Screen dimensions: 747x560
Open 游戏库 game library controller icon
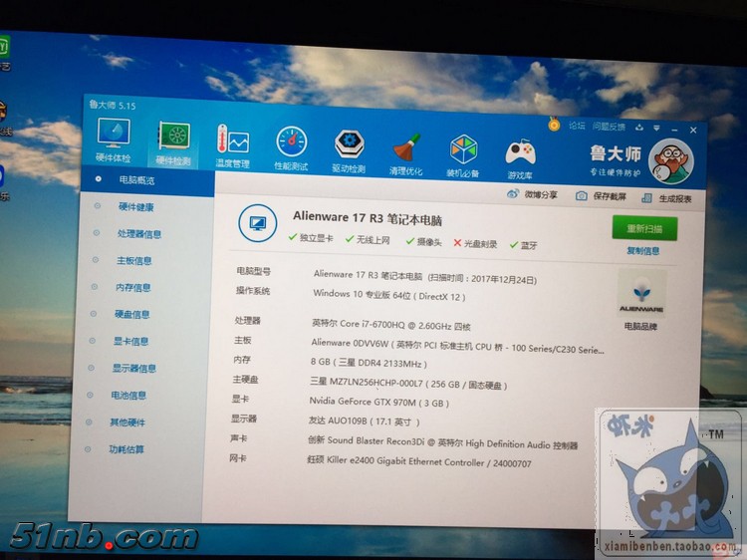click(x=520, y=159)
